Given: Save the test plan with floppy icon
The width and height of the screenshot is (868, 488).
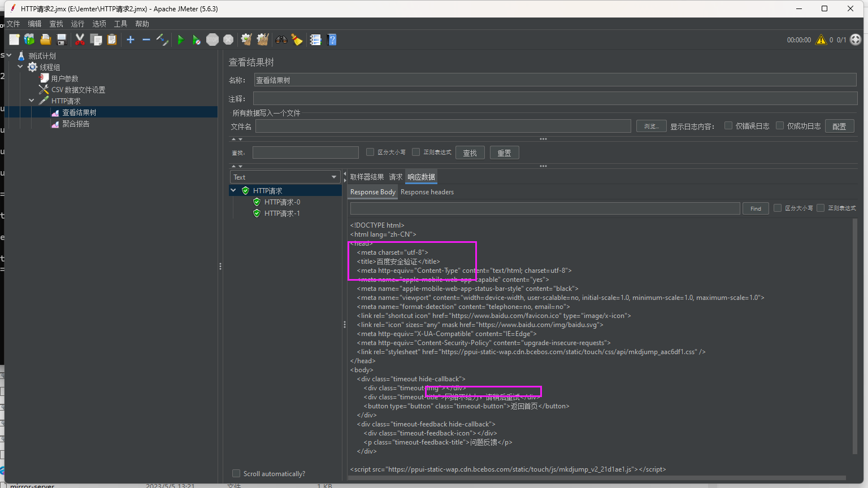Looking at the screenshot, I should (x=62, y=40).
